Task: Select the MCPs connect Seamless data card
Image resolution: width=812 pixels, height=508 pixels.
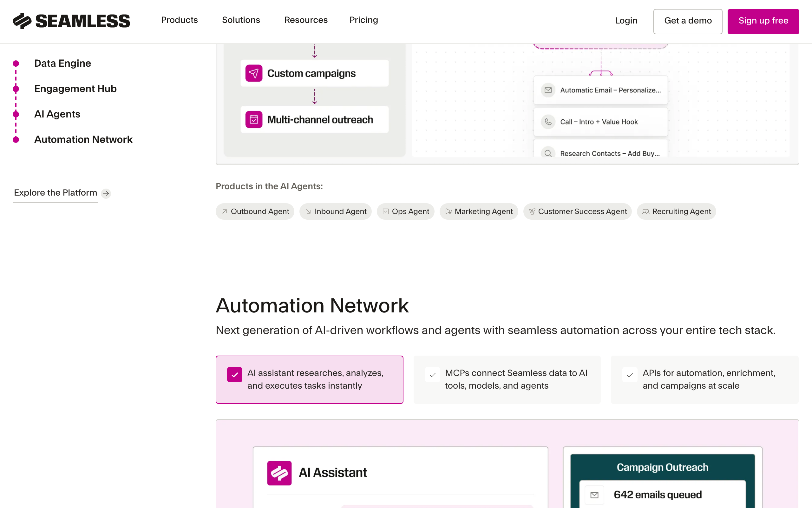Action: click(507, 380)
